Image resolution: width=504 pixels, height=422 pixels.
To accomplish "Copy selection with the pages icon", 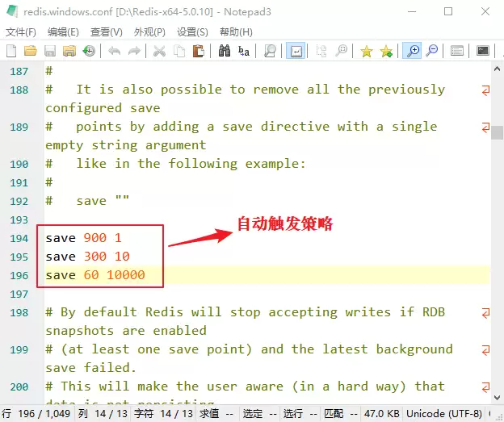I will coord(179,51).
